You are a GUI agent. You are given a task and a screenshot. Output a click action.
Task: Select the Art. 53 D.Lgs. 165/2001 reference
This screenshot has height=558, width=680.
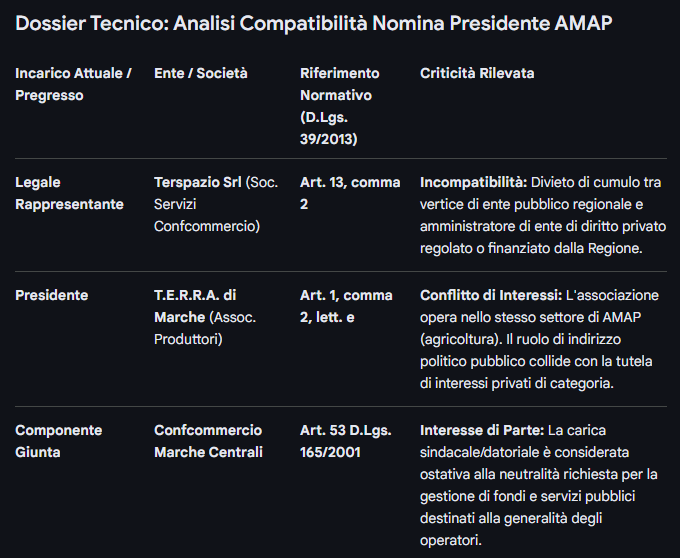[345, 441]
